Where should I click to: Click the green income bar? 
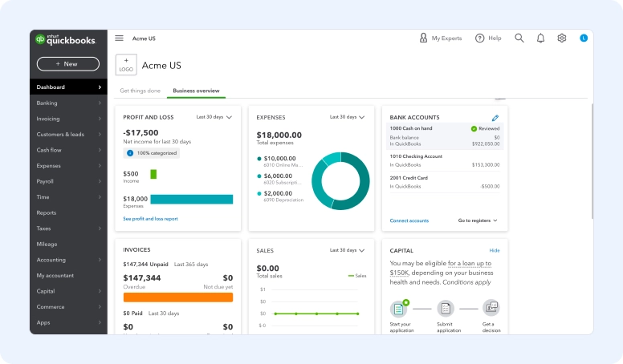coord(153,174)
